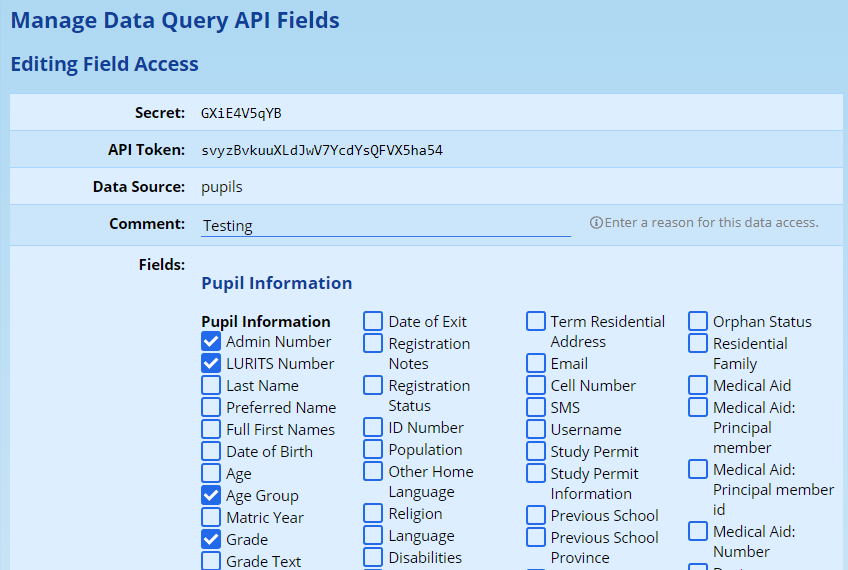Screen dimensions: 848x570
Task: Enable the Last Name field checkbox
Action: (211, 385)
